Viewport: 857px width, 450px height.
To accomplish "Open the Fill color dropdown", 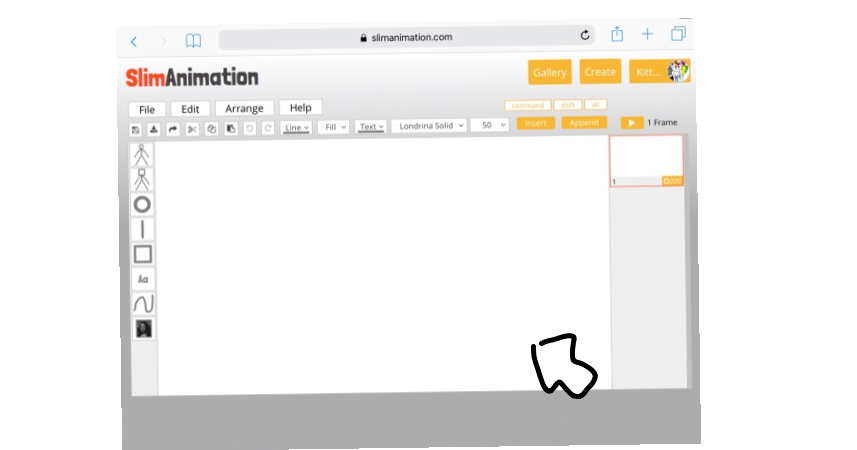I will (333, 127).
